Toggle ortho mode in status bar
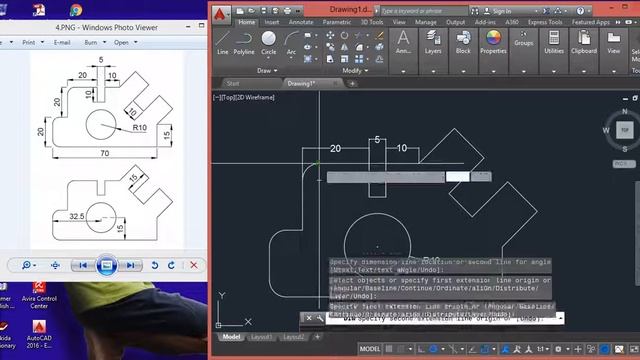The image size is (640, 360). pos(421,349)
